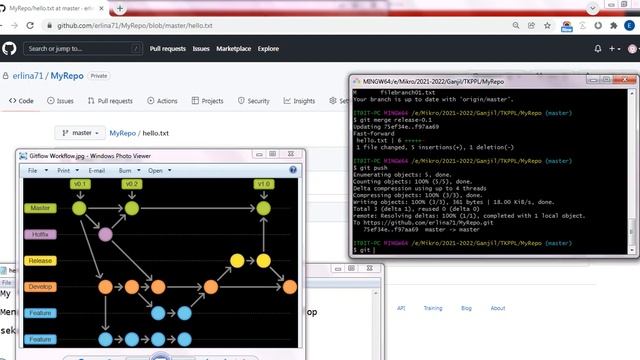Image resolution: width=640 pixels, height=360 pixels.
Task: Click the v1.0 tag in Gitflow diagram
Action: click(x=264, y=184)
